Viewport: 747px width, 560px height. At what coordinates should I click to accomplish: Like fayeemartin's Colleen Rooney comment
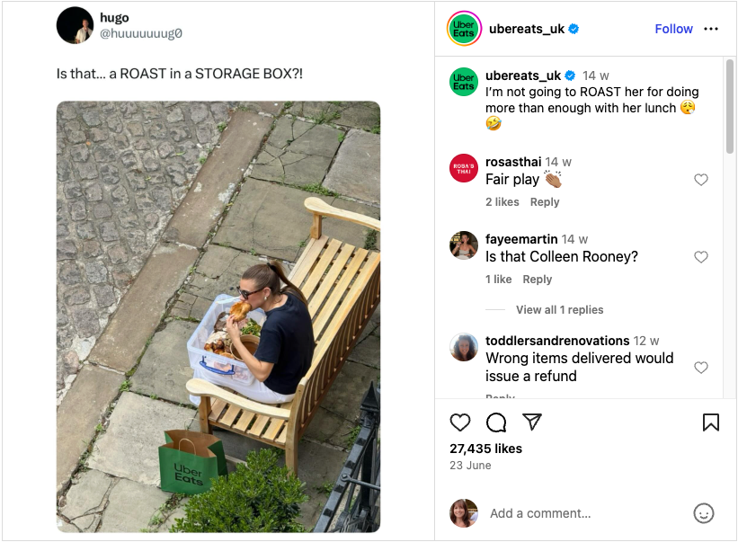(x=701, y=257)
